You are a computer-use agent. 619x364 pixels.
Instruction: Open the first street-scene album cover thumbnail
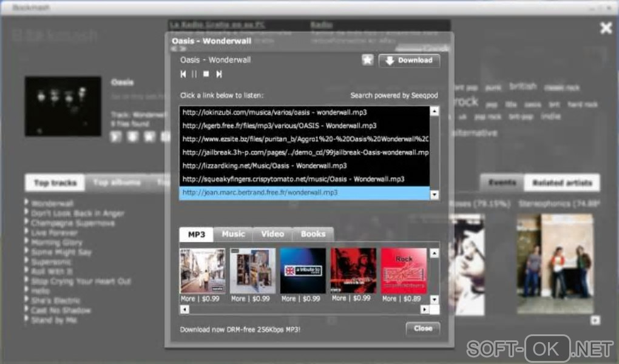click(203, 271)
